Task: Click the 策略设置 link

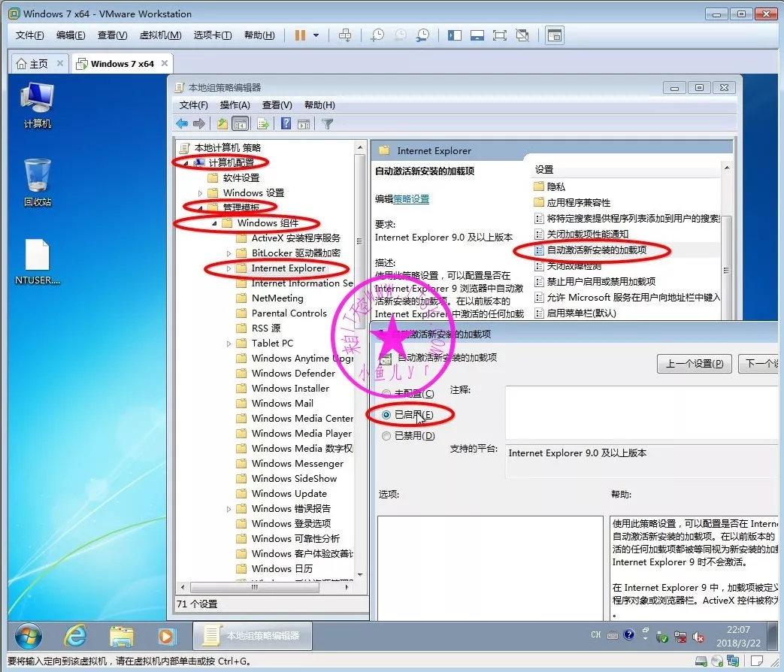Action: [411, 199]
